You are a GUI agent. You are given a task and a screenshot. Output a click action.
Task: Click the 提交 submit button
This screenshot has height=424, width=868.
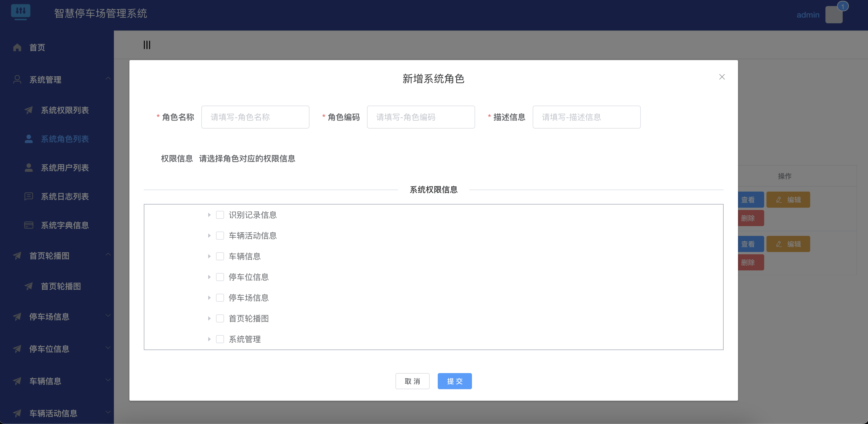coord(454,381)
